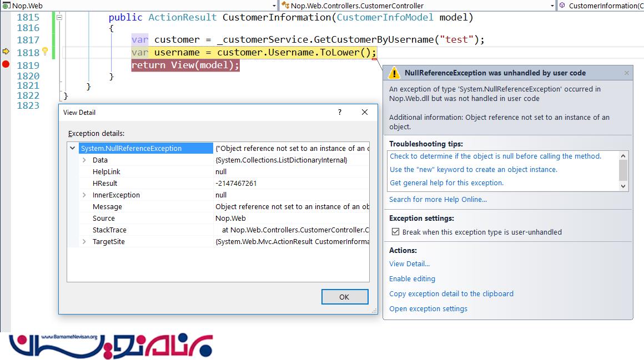Click the Enable editing action link
This screenshot has width=644, height=360.
(x=412, y=278)
